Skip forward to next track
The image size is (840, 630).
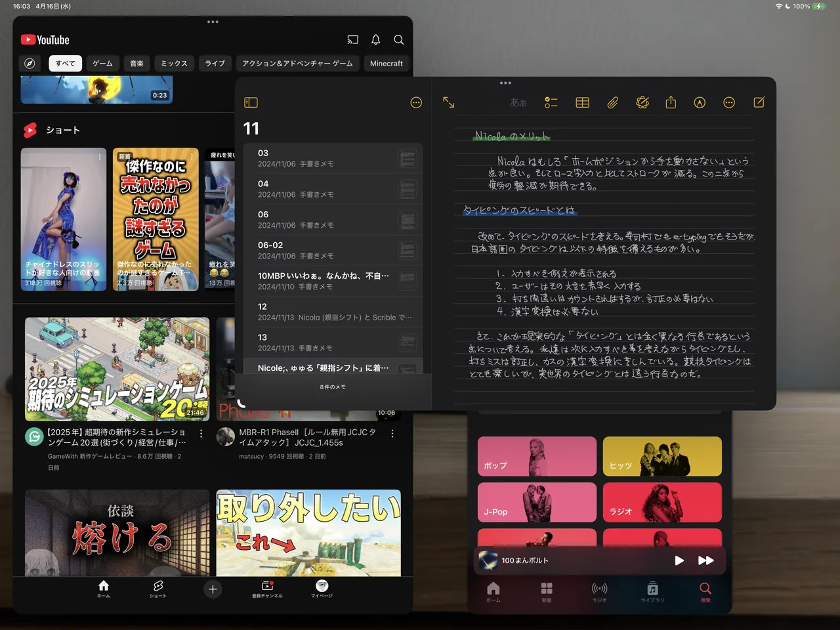[706, 560]
